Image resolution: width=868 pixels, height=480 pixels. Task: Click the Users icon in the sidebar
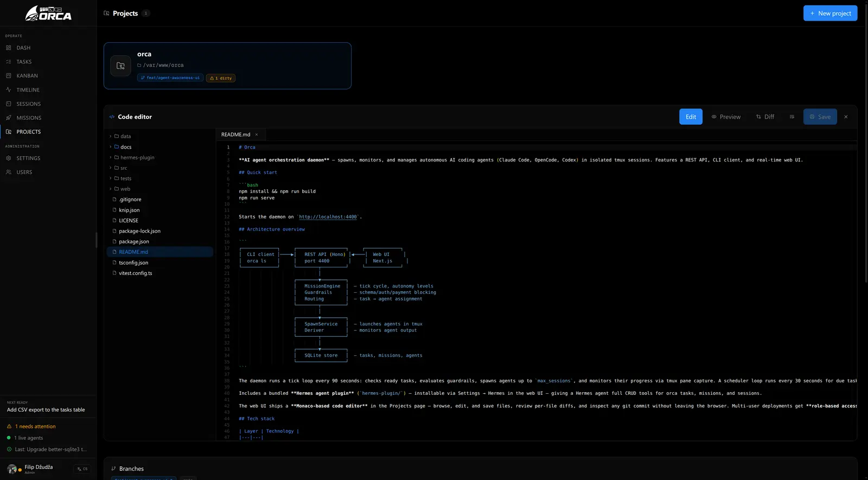click(9, 172)
